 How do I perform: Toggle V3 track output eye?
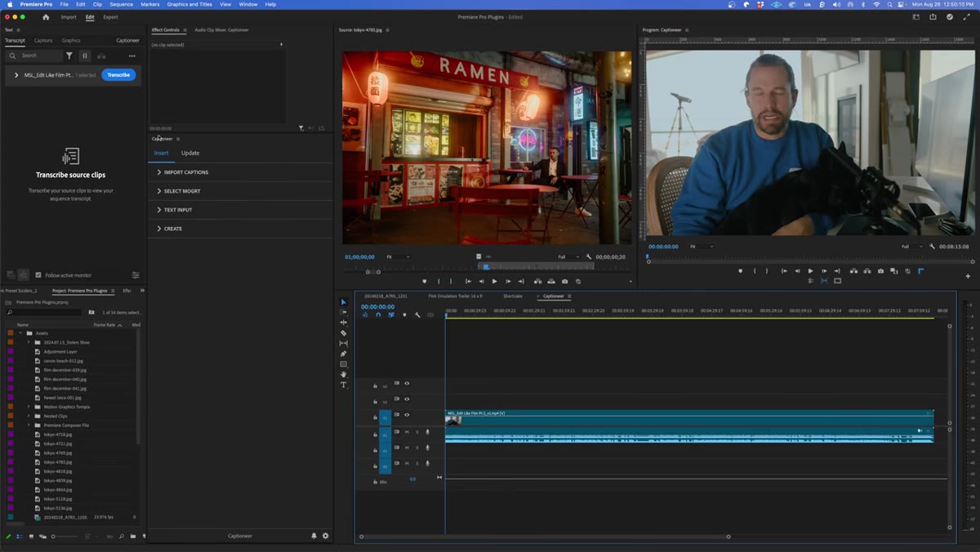pos(407,383)
